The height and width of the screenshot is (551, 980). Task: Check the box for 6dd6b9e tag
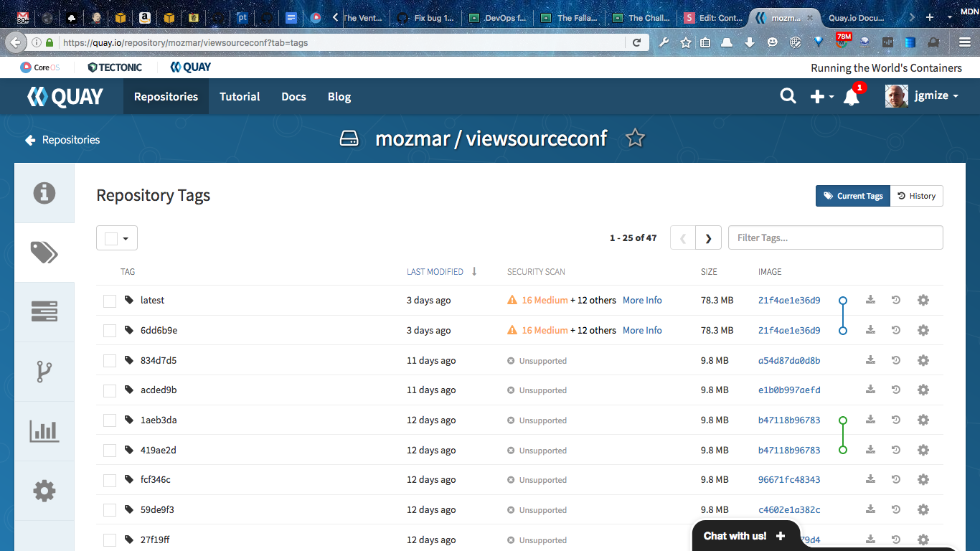[110, 331]
